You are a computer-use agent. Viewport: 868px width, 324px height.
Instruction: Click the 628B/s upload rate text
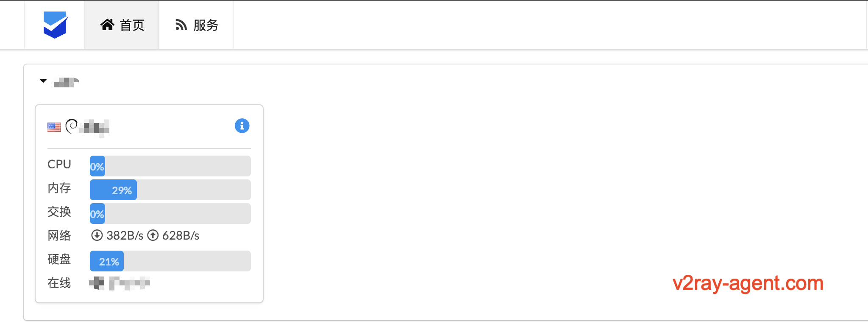pyautogui.click(x=181, y=235)
